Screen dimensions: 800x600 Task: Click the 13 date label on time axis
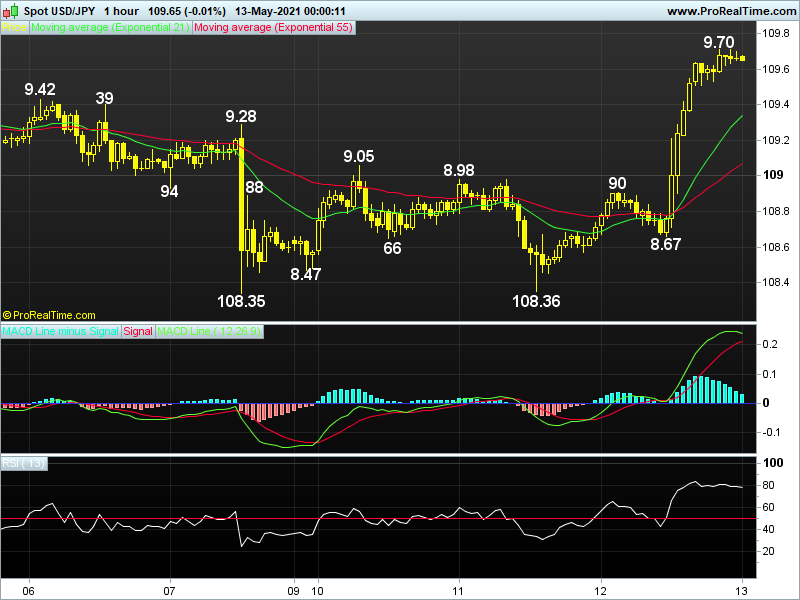(741, 591)
